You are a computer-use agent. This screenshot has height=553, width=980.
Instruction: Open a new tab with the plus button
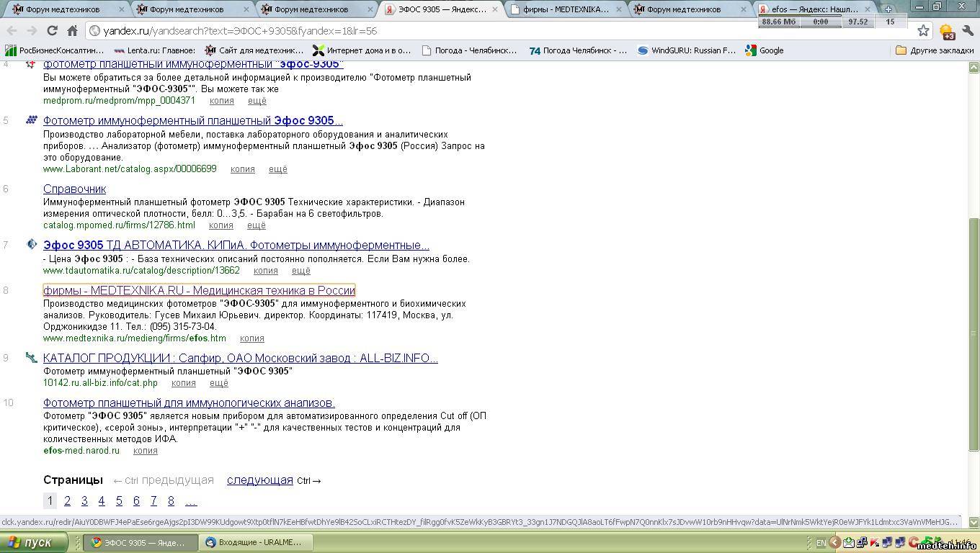click(x=888, y=9)
